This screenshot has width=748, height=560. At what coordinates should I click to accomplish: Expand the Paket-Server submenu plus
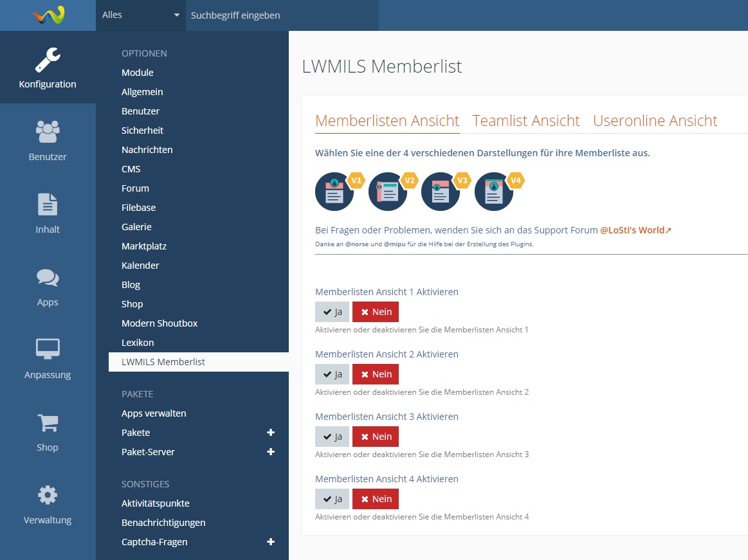271,452
